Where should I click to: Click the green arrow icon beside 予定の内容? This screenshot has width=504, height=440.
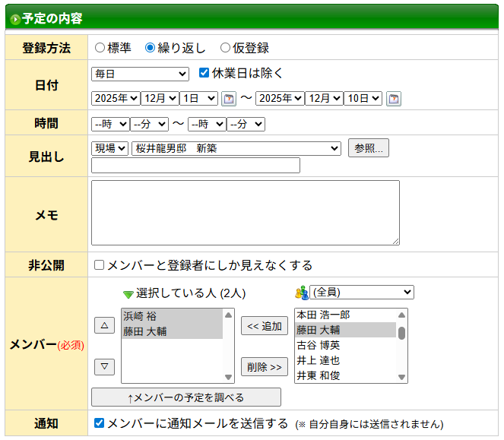[x=15, y=19]
